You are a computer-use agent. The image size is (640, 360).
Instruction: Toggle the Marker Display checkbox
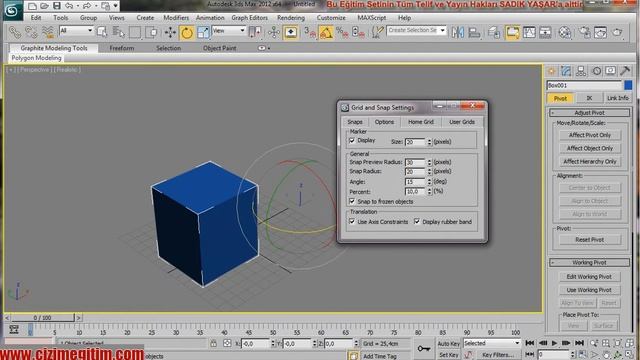point(352,140)
